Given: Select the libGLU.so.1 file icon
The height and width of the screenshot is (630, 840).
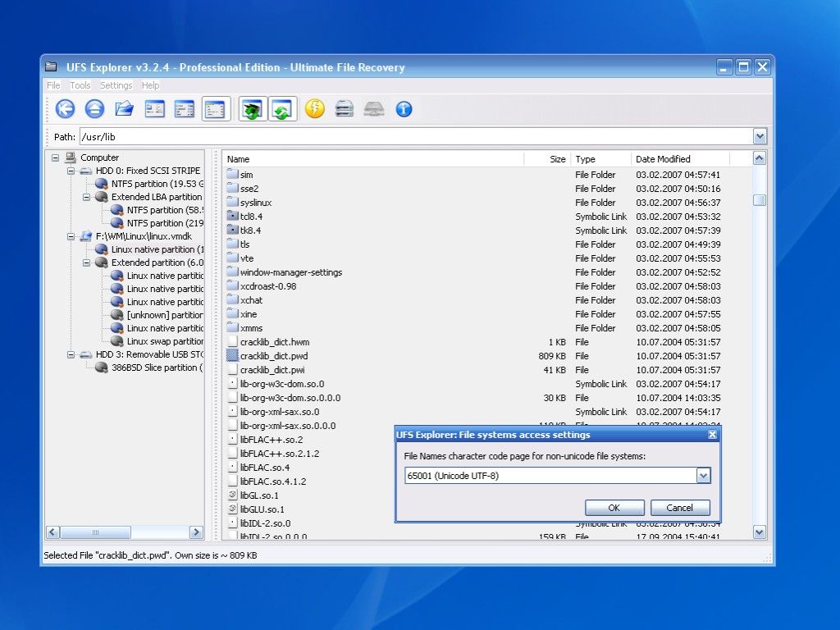Looking at the screenshot, I should [232, 509].
